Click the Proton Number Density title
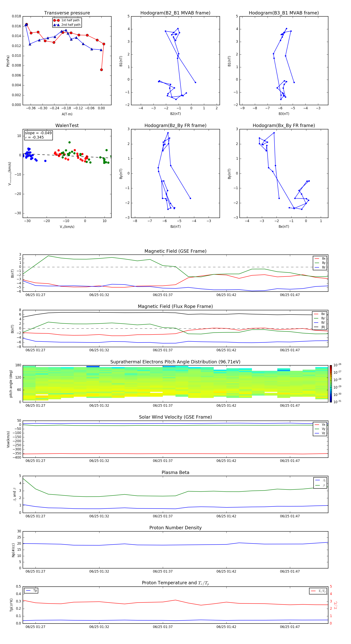351x644 pixels. (175, 528)
